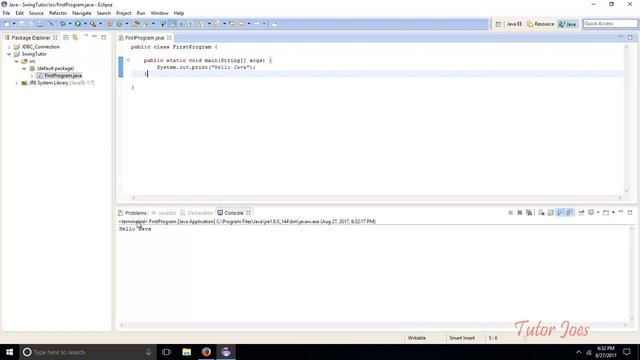Open the Open Console dropdown arrow
Viewport: 640px width, 360px height.
pos(613,213)
